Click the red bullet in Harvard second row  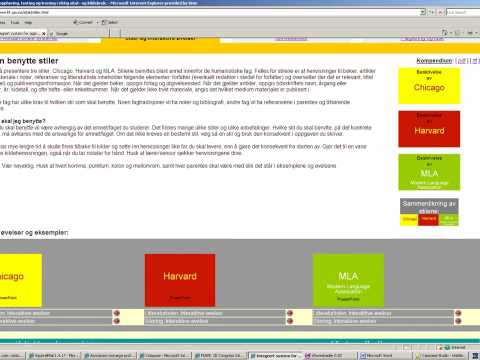pyautogui.click(x=290, y=321)
